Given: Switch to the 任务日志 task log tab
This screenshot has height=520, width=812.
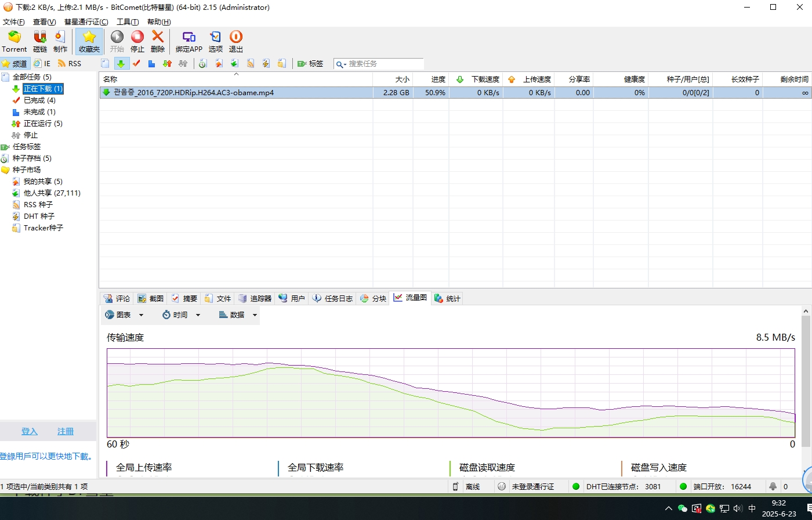Looking at the screenshot, I should tap(333, 298).
